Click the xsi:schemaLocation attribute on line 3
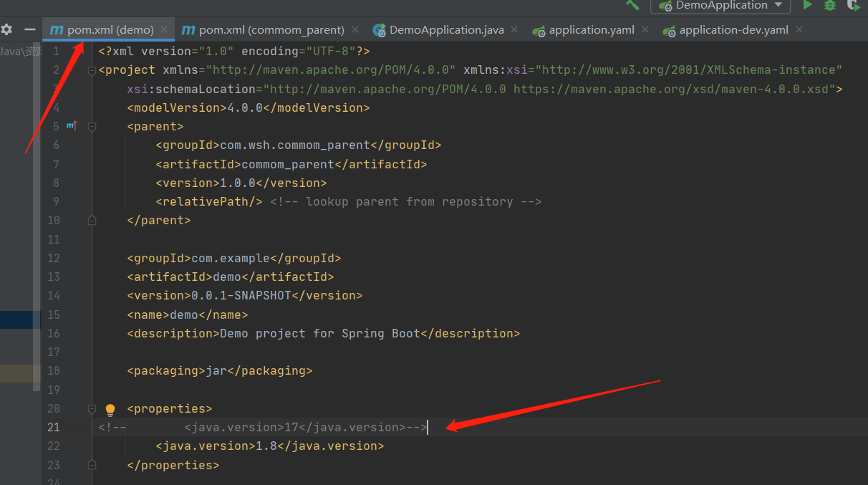 click(x=191, y=89)
